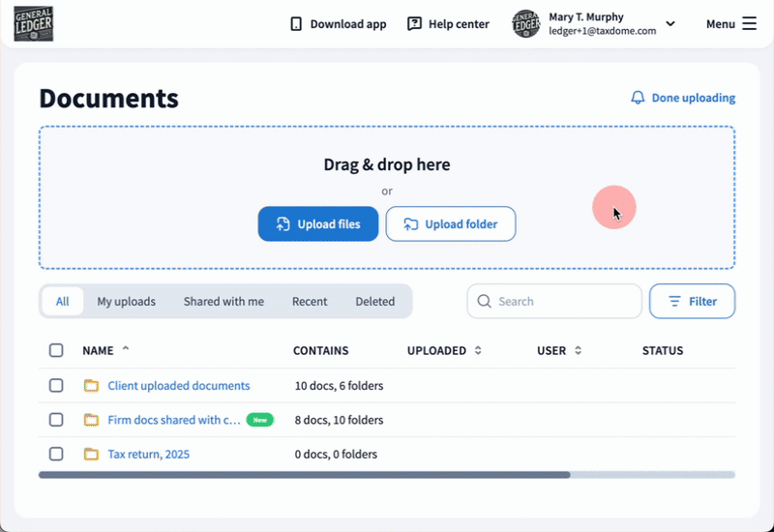Open the hamburger Menu
774x532 pixels.
(749, 24)
